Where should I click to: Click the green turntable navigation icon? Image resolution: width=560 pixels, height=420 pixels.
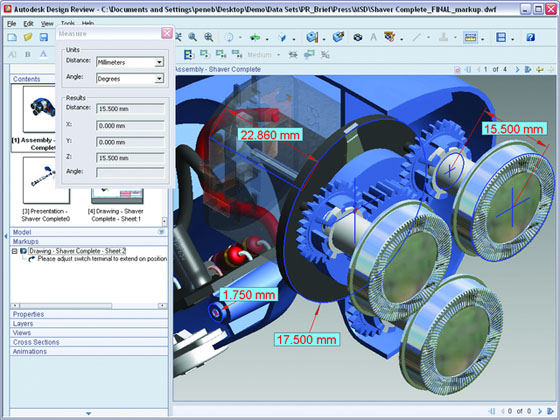click(x=255, y=37)
